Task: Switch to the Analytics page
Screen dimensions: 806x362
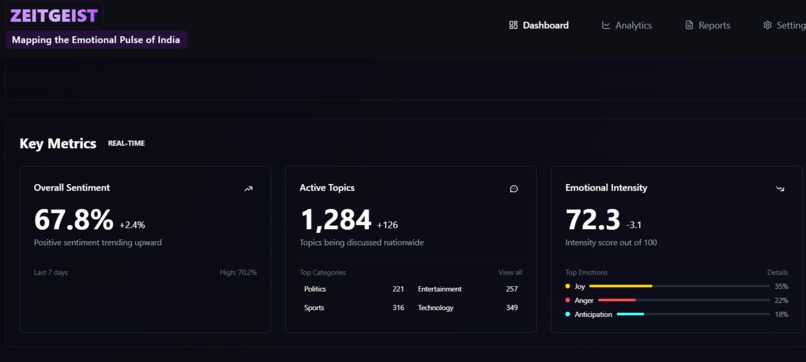Action: (627, 25)
